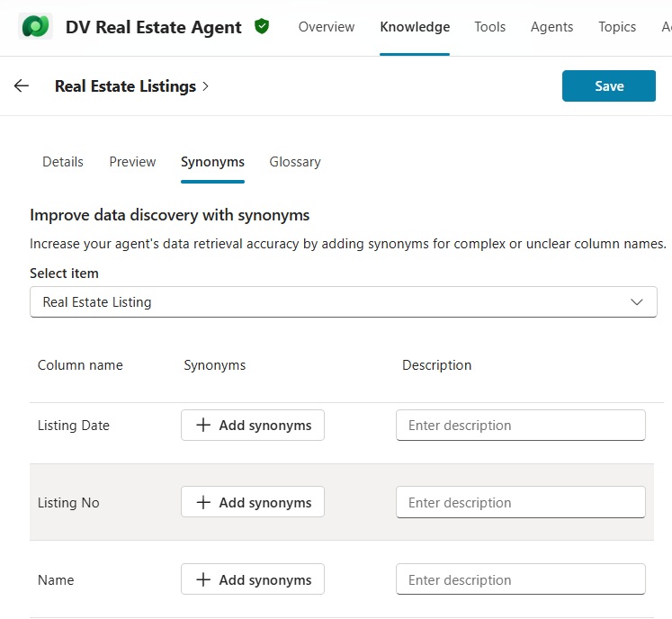Open the Preview sub-tab
The image size is (672, 619).
[132, 162]
